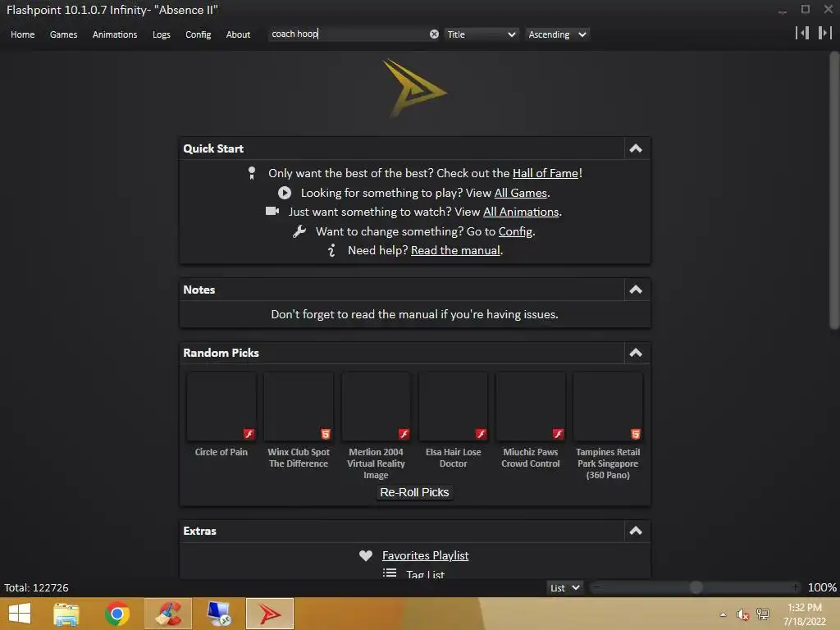Open the Hall of Fame link
Viewport: 840px width, 630px height.
coord(546,173)
